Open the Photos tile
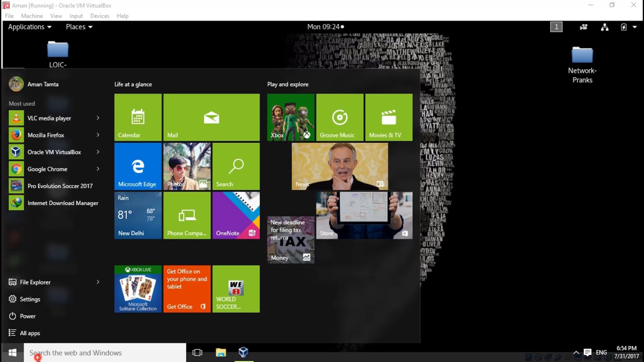Viewport: 644px width, 362px height. (x=187, y=166)
